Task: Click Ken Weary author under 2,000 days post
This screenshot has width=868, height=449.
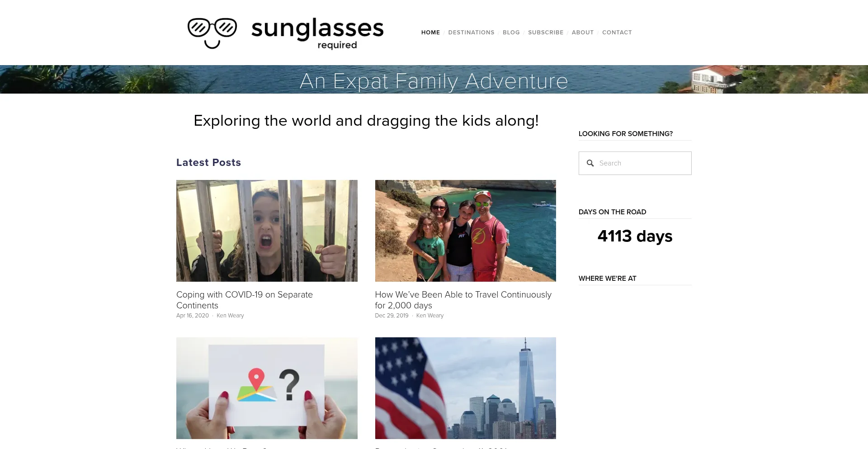Action: (429, 316)
